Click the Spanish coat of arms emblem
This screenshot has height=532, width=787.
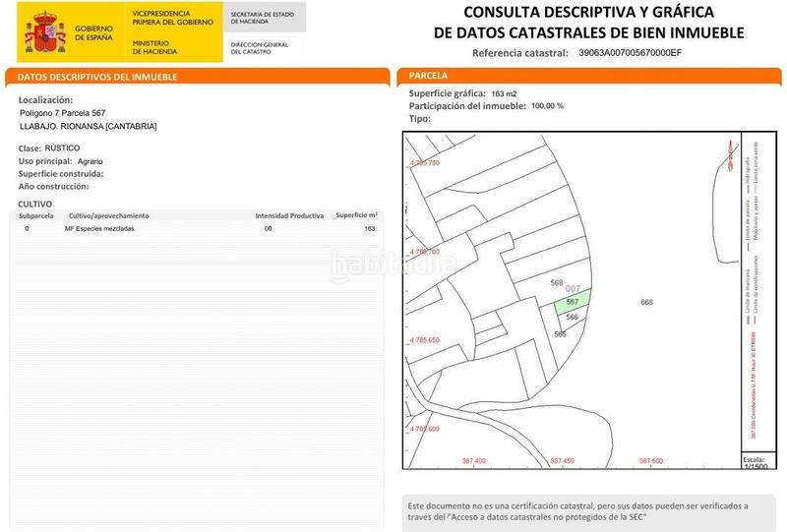click(x=45, y=32)
